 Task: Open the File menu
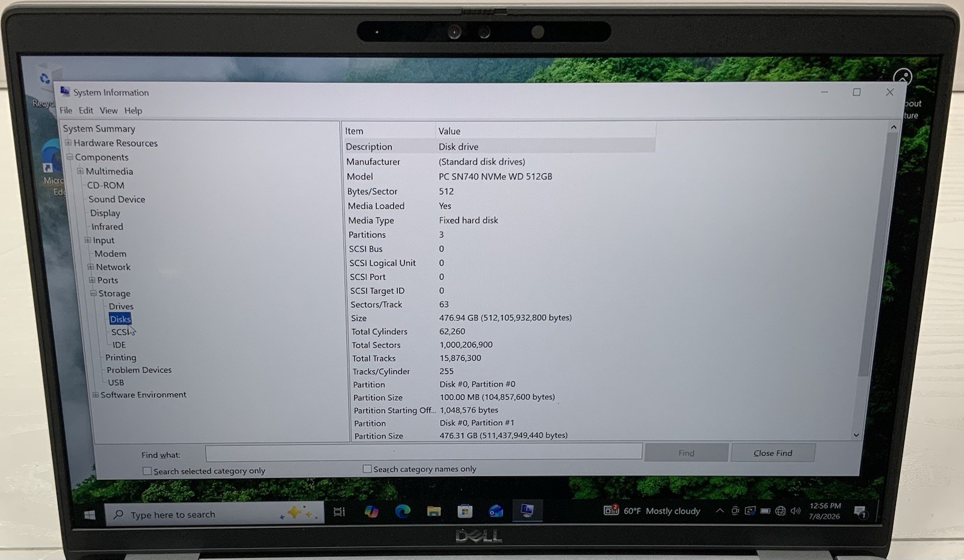66,110
